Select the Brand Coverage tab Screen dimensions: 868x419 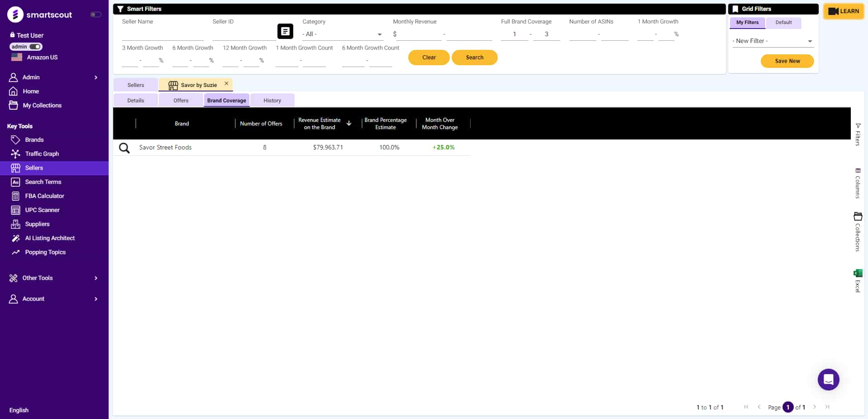(227, 101)
